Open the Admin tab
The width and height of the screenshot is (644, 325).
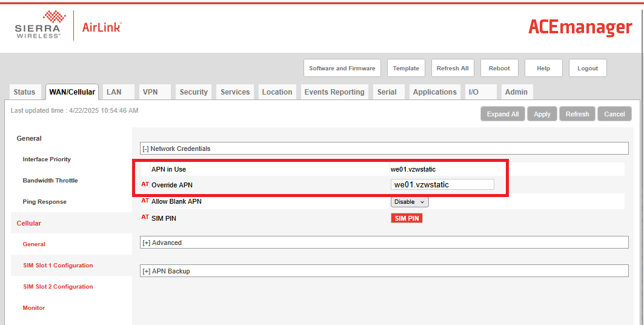(516, 92)
